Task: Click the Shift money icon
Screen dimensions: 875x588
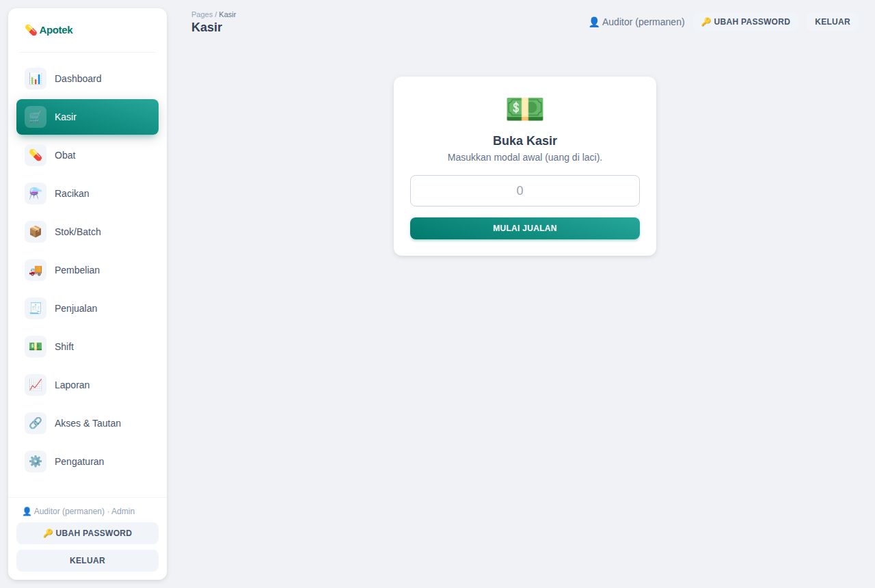Action: (36, 347)
